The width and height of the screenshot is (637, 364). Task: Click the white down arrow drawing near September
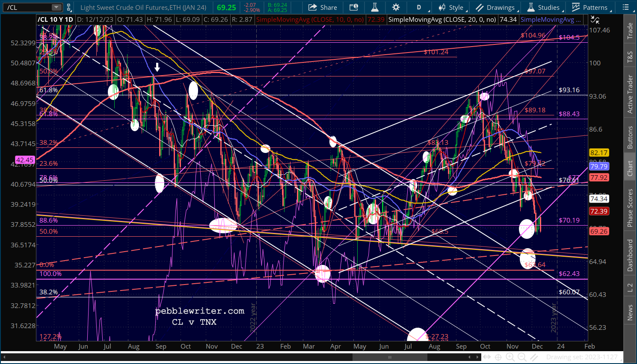click(x=157, y=67)
